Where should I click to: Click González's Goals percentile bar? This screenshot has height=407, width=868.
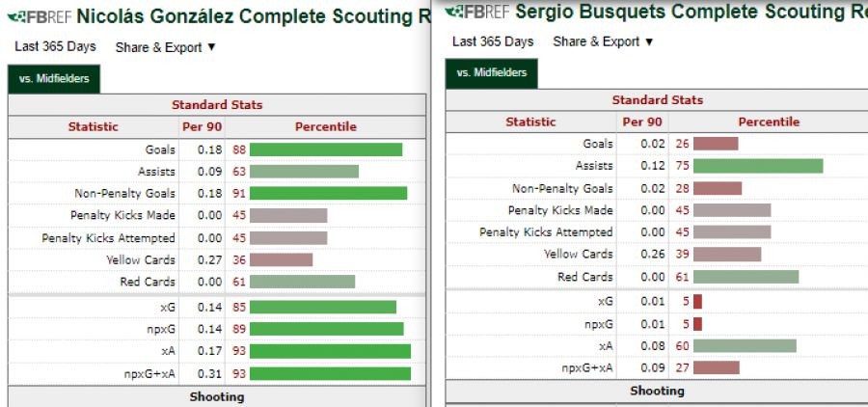click(x=332, y=149)
